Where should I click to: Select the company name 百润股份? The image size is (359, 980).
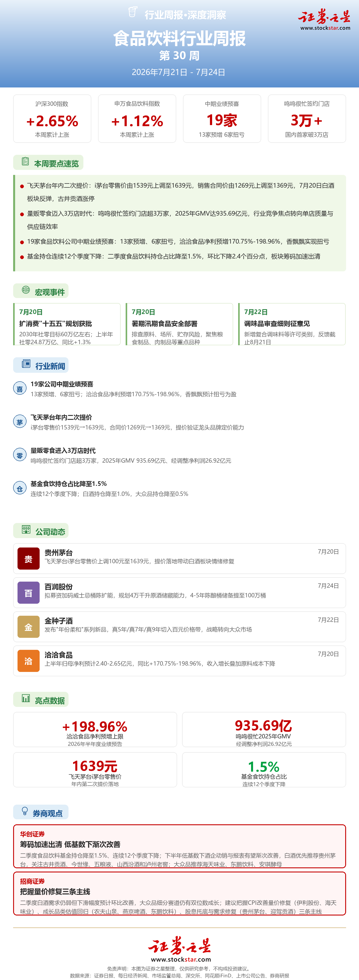tap(59, 587)
